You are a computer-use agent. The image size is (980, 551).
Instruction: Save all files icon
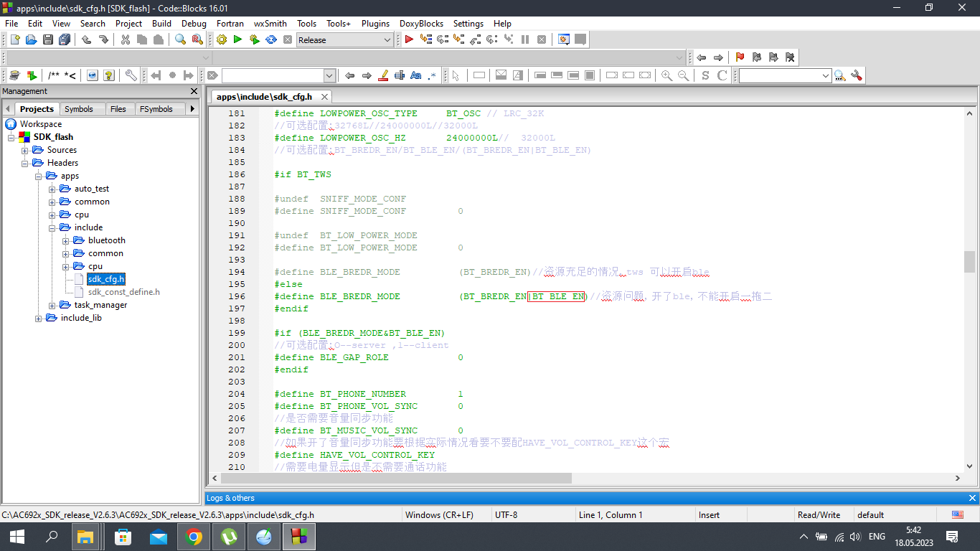click(65, 39)
